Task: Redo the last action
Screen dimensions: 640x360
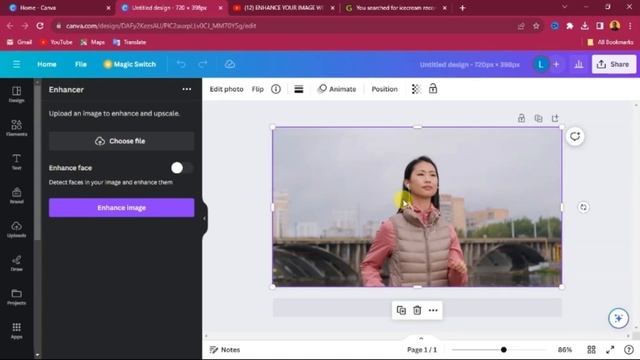Action: point(203,64)
